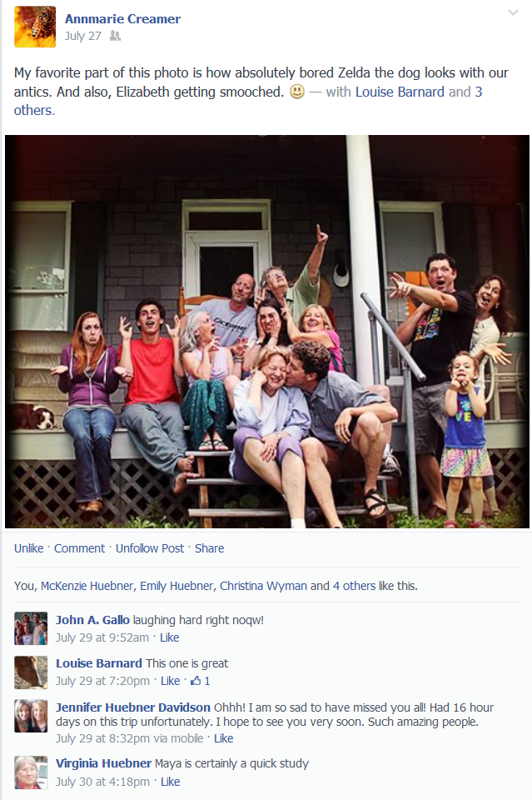Click Jennifer Huebner Davidson's avatar
The height and width of the screenshot is (800, 532).
(31, 717)
